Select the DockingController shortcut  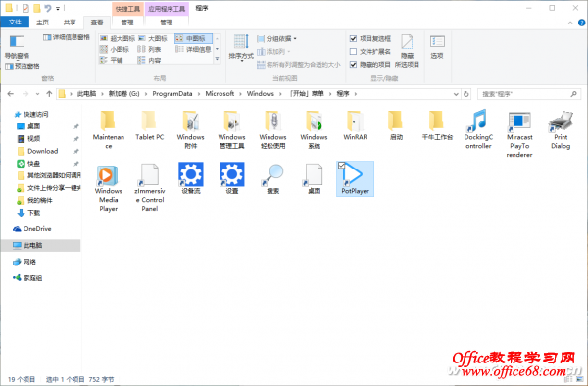click(478, 129)
